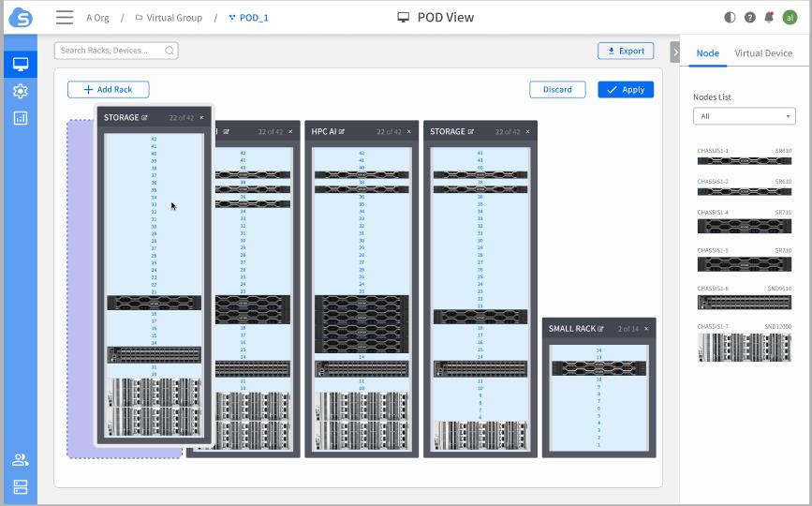The image size is (812, 506).
Task: Select the CHASSIS1-7 node thumbnail
Action: point(744,347)
